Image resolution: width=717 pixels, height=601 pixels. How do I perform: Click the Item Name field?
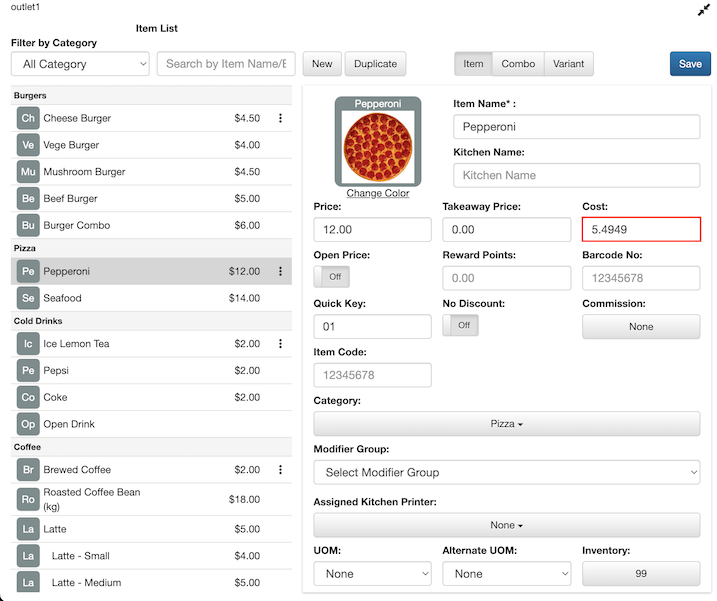577,127
